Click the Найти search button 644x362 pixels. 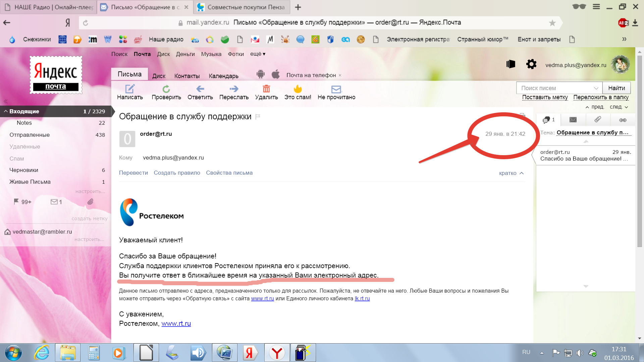click(616, 88)
